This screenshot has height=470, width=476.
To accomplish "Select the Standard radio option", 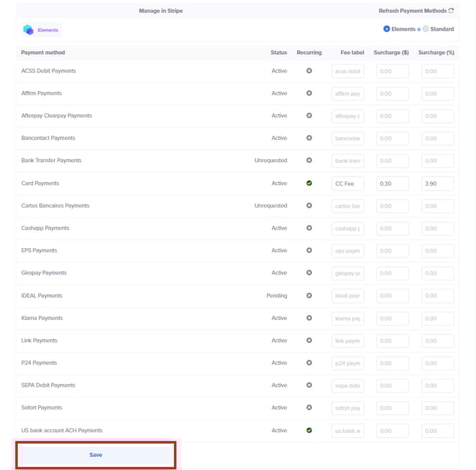I will point(426,29).
